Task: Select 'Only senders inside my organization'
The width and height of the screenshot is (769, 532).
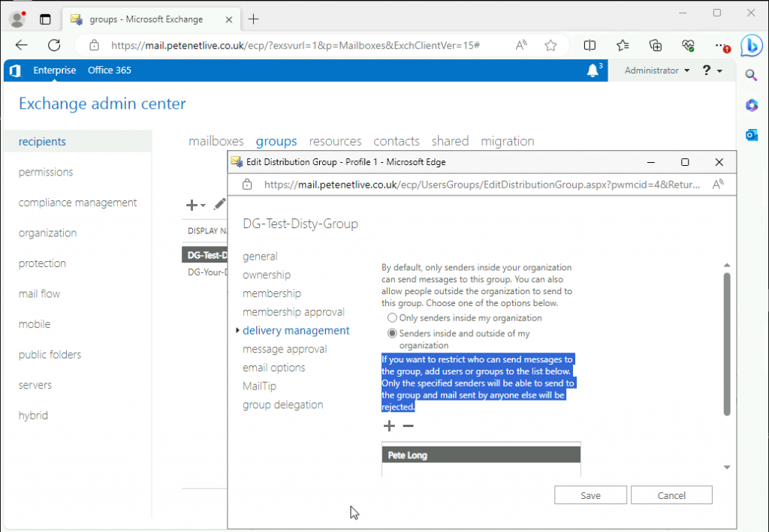Action: (391, 317)
